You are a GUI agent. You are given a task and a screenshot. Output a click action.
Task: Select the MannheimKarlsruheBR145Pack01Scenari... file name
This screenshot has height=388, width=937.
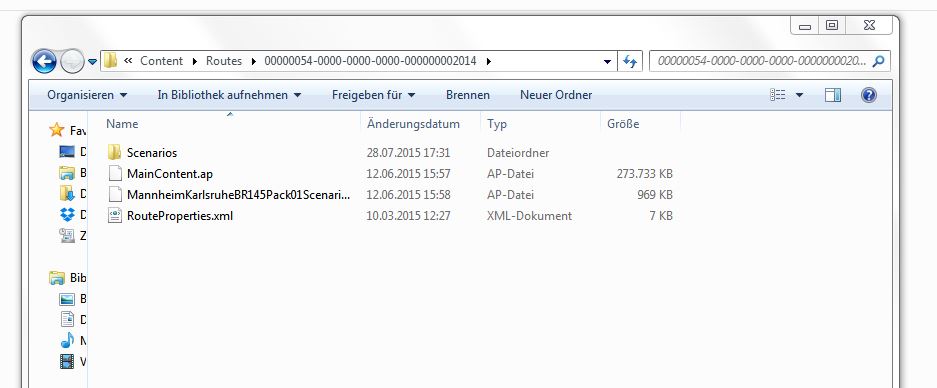click(238, 195)
